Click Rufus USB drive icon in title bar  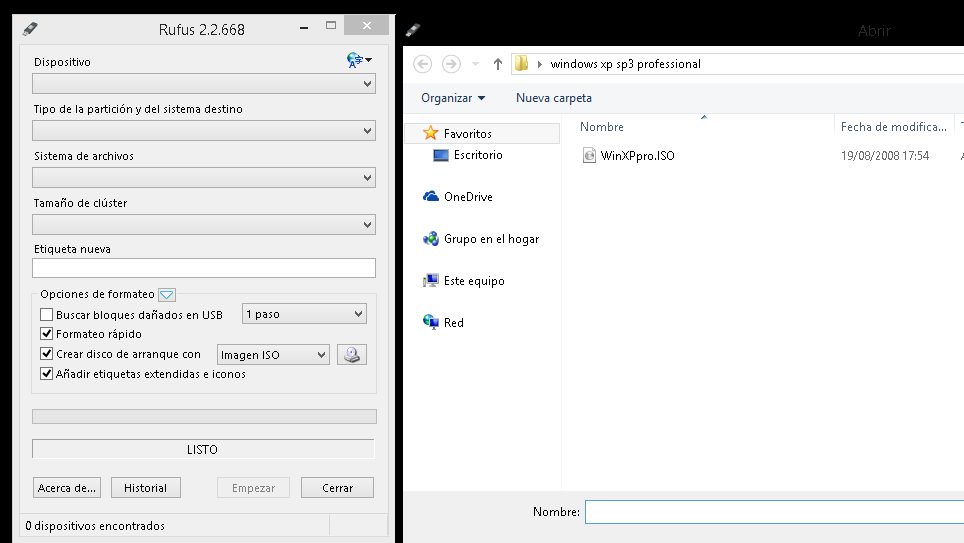[x=30, y=29]
